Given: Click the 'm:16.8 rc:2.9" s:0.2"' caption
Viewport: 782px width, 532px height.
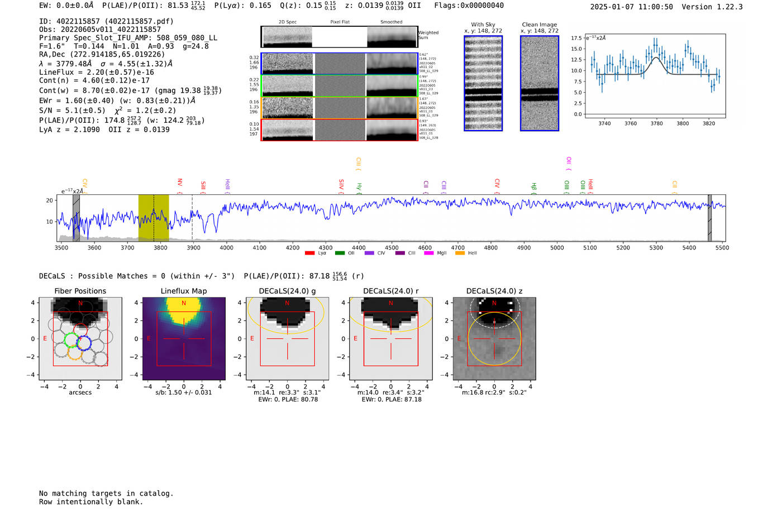Looking at the screenshot, I should click(x=494, y=392).
